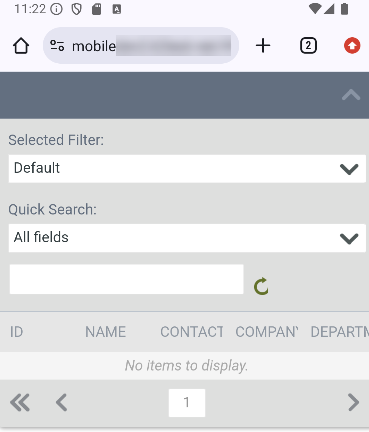369x432 pixels.
Task: Tap the browser home icon
Action: point(21,46)
